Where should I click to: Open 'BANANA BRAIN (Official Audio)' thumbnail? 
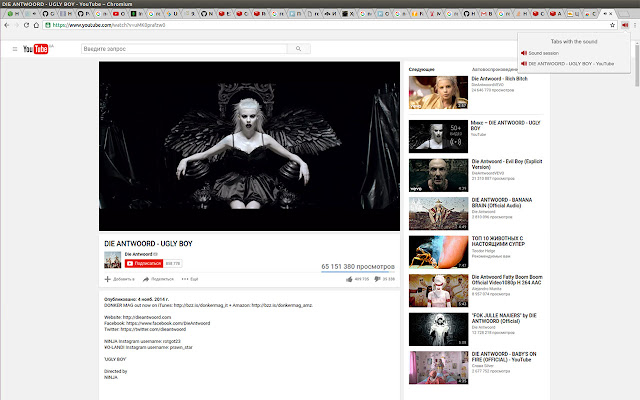click(438, 213)
